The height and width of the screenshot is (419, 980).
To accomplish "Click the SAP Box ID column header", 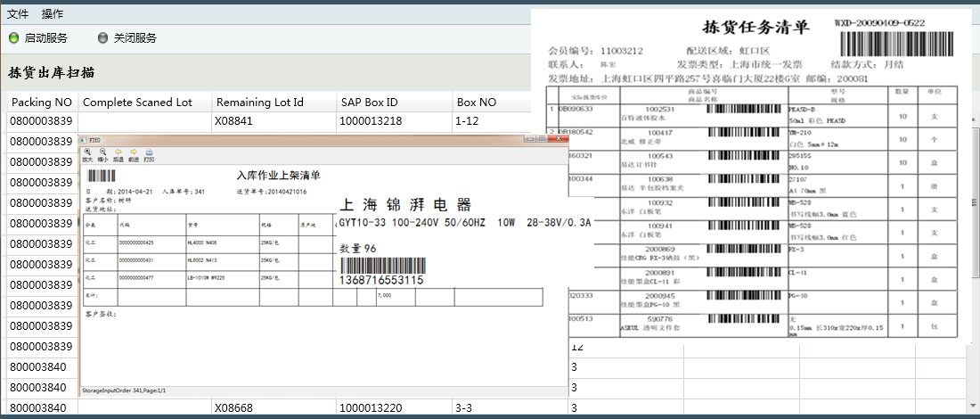I will point(395,102).
